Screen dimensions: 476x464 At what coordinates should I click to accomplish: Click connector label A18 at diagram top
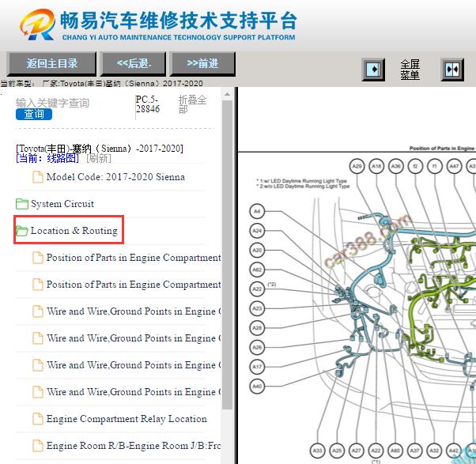coord(376,166)
